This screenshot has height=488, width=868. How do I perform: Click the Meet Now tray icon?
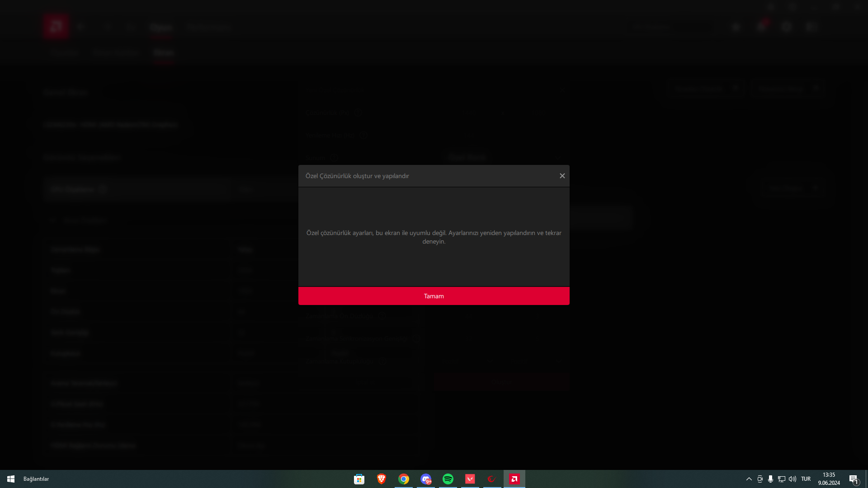coord(760,479)
